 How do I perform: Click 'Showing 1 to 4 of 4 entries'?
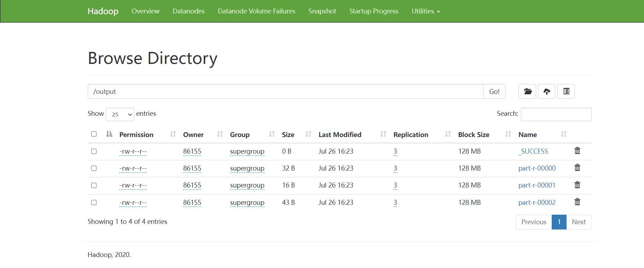(127, 222)
